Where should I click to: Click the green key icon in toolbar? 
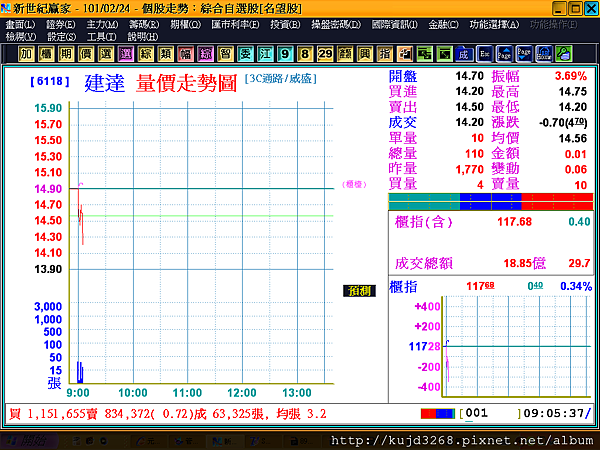564,54
